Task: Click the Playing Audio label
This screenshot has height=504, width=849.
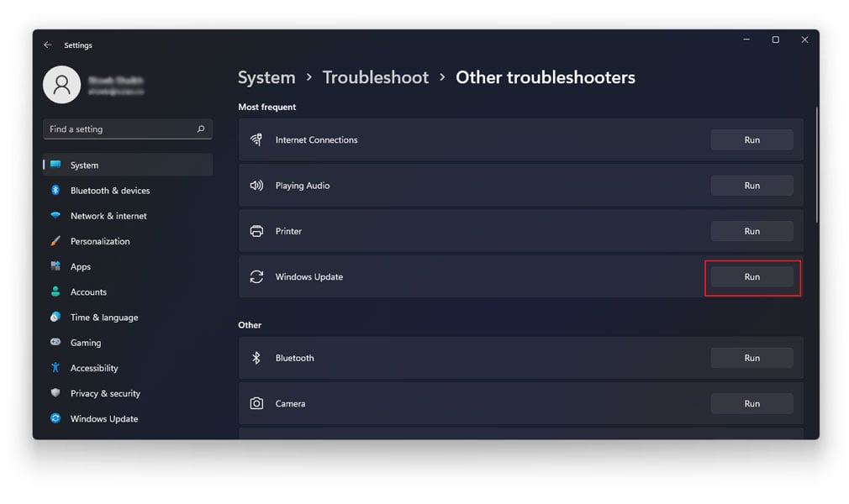Action: [x=302, y=185]
